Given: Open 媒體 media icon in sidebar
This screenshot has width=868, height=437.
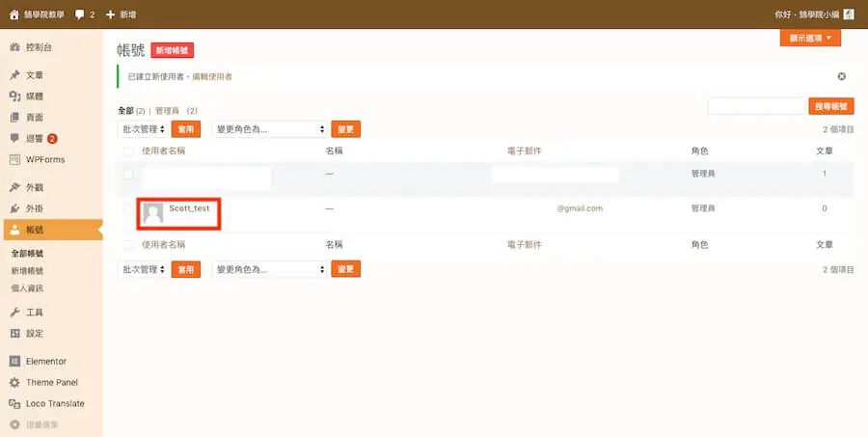Looking at the screenshot, I should click(14, 96).
